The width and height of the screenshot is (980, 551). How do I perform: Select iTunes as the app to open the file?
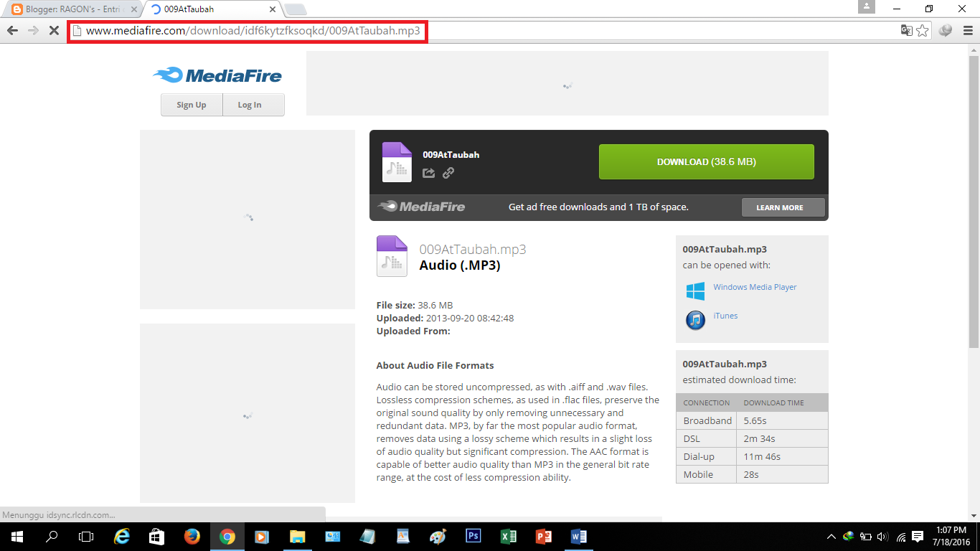[724, 315]
